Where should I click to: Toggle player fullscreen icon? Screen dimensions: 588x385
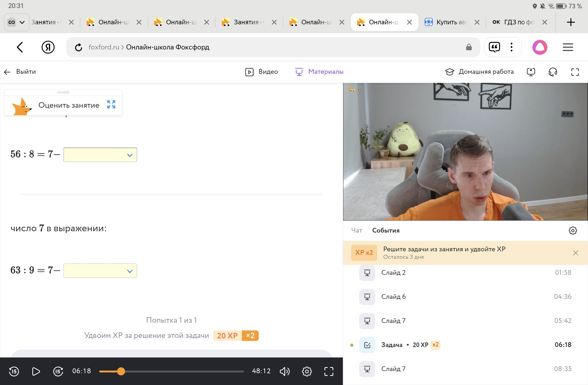329,371
